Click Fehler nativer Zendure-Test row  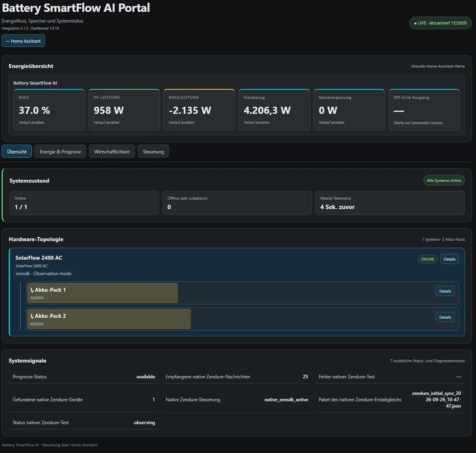[390, 377]
